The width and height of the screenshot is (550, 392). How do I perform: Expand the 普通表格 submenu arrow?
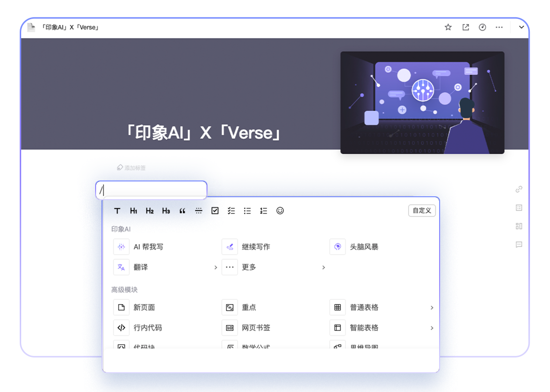pyautogui.click(x=432, y=308)
